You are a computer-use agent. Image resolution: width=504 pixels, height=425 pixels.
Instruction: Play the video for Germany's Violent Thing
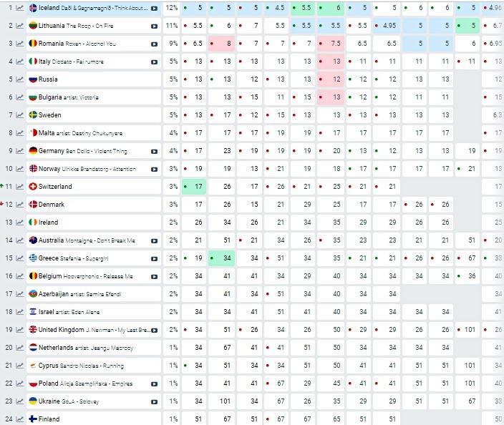[155, 152]
